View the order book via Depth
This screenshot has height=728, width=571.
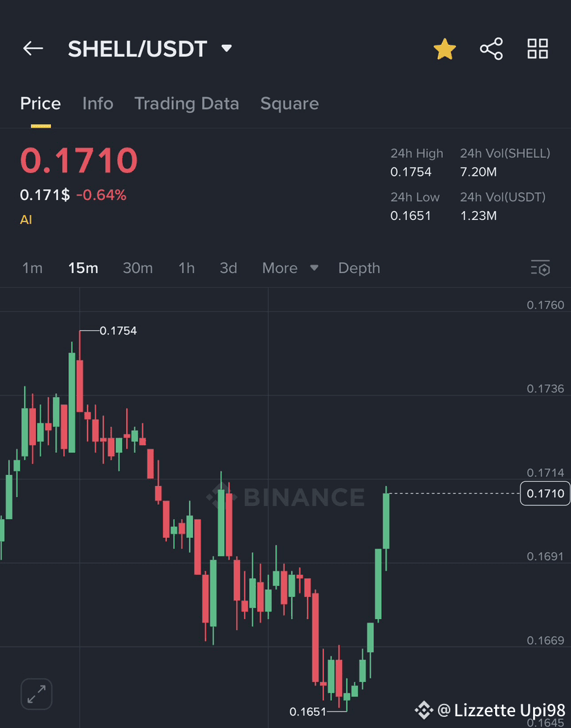(359, 268)
